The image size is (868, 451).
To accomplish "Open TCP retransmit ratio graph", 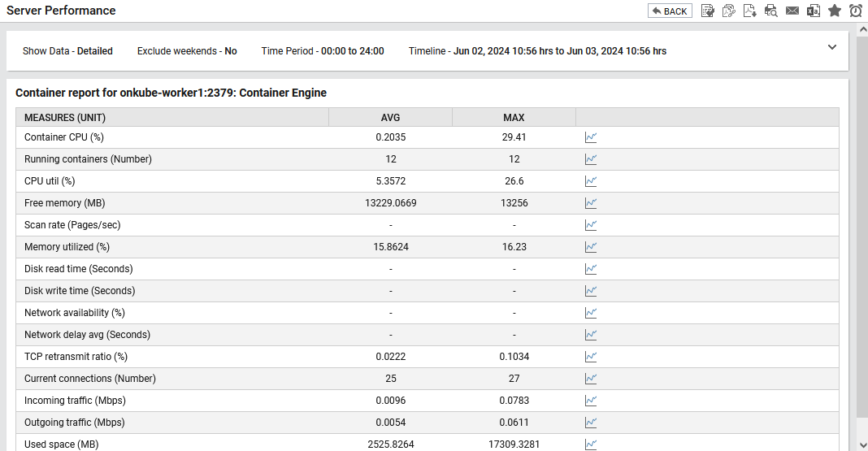I will click(x=591, y=357).
